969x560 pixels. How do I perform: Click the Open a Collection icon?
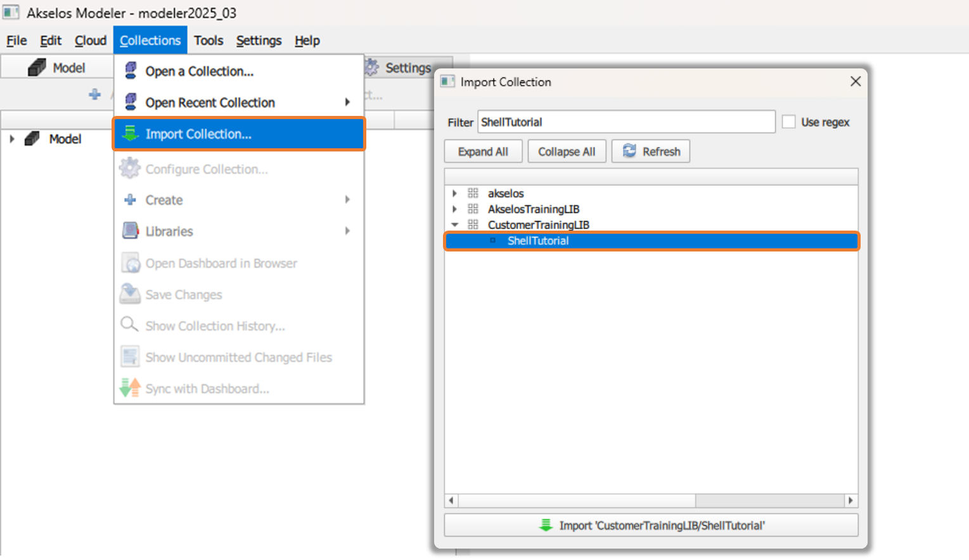[131, 70]
